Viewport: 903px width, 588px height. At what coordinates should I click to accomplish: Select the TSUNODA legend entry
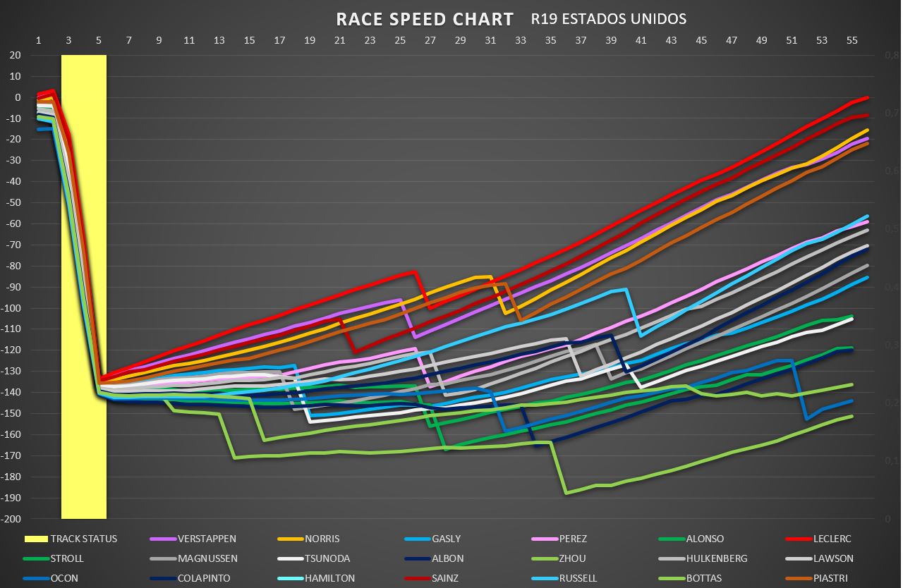point(315,558)
